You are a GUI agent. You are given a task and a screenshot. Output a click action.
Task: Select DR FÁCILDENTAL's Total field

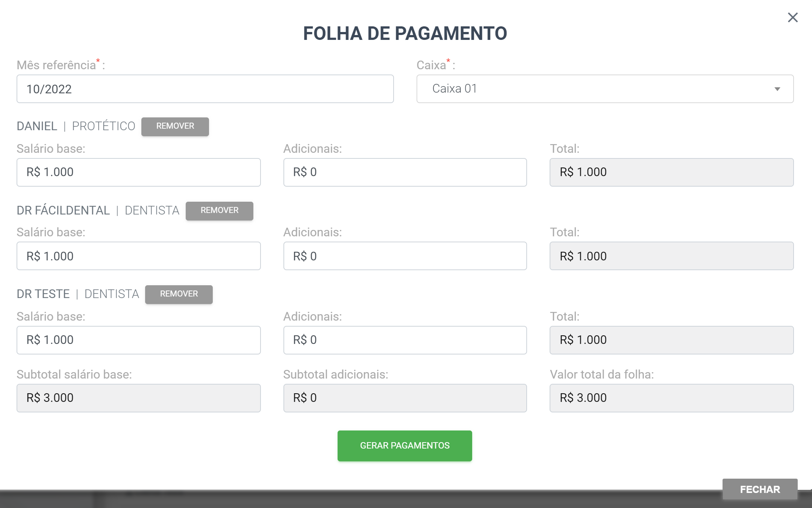click(x=671, y=256)
